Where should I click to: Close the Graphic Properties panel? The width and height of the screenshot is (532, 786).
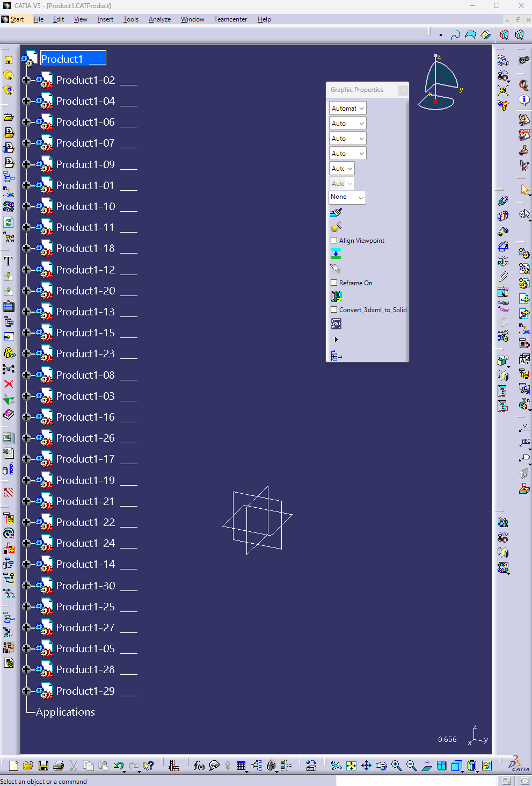[403, 90]
